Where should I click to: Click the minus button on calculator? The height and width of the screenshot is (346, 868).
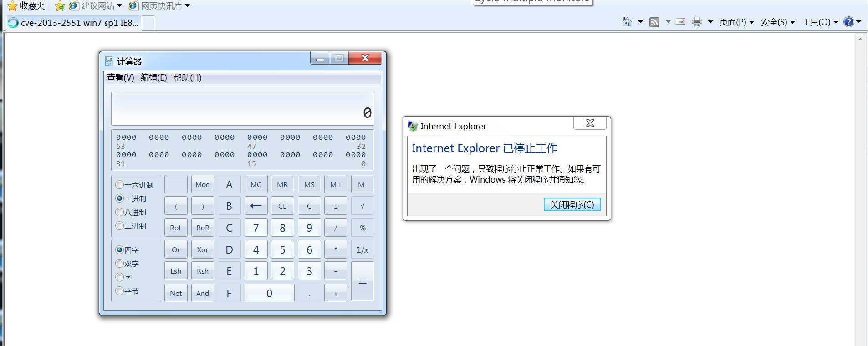click(x=336, y=271)
